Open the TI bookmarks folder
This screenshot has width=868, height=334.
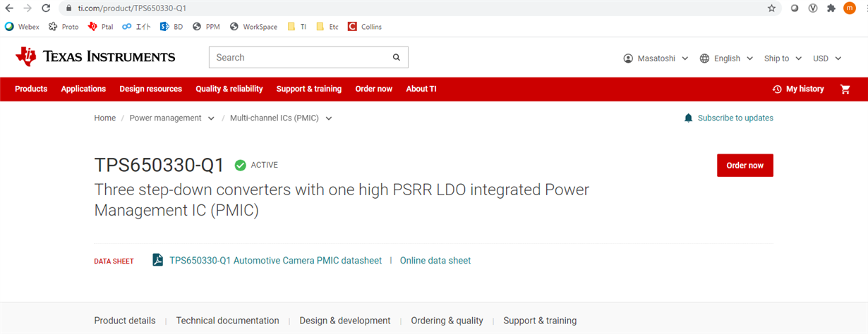pos(296,27)
